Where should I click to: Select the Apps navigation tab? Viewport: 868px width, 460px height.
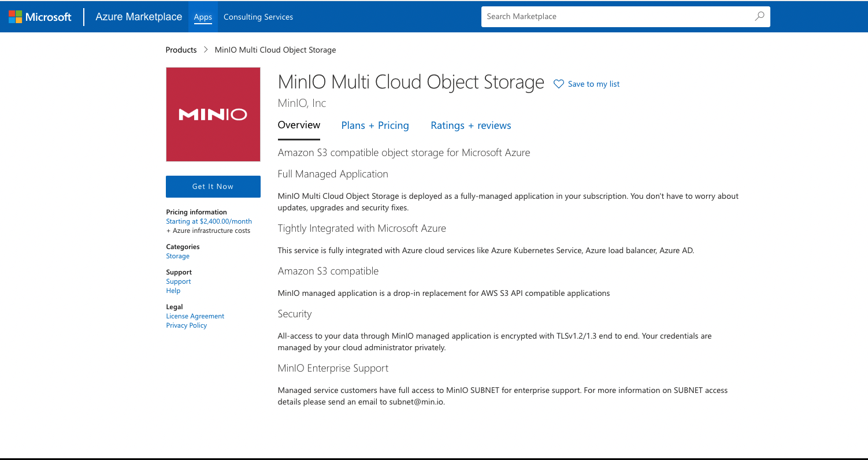point(203,17)
